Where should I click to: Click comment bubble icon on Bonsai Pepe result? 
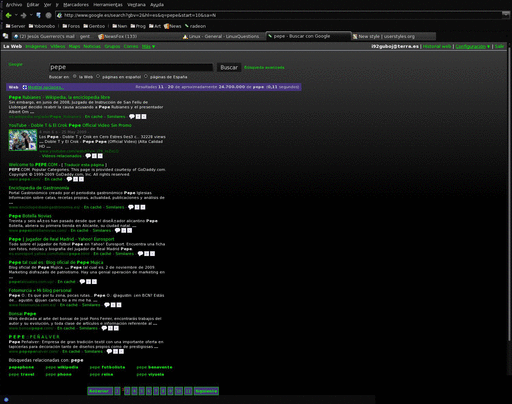104,328
